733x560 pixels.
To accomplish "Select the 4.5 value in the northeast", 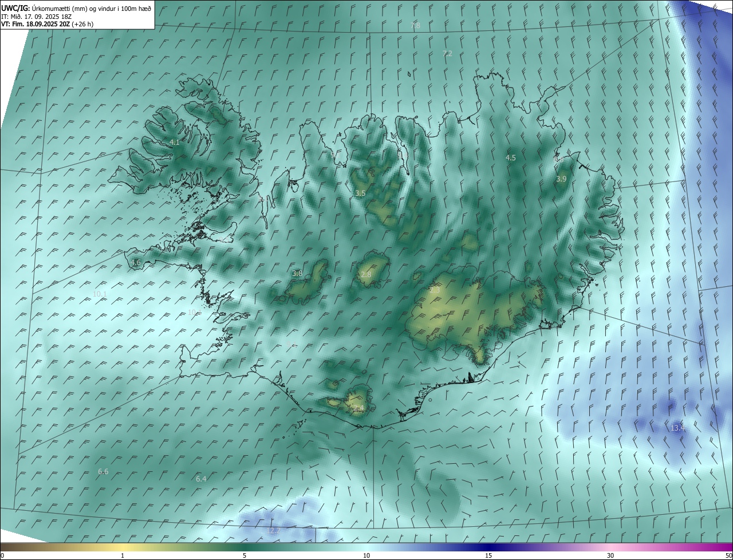I will tap(511, 157).
